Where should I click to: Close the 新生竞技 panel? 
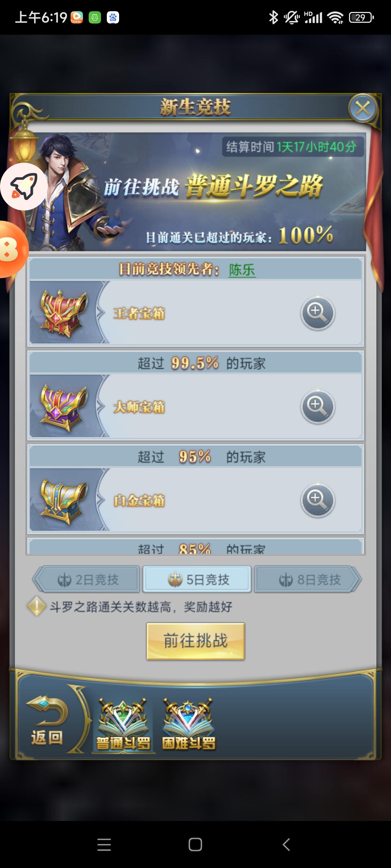coord(363,108)
